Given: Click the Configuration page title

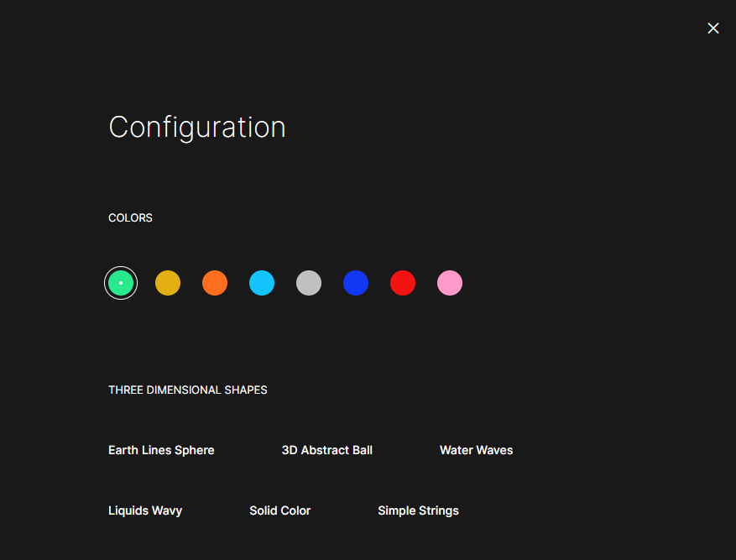Looking at the screenshot, I should [197, 127].
